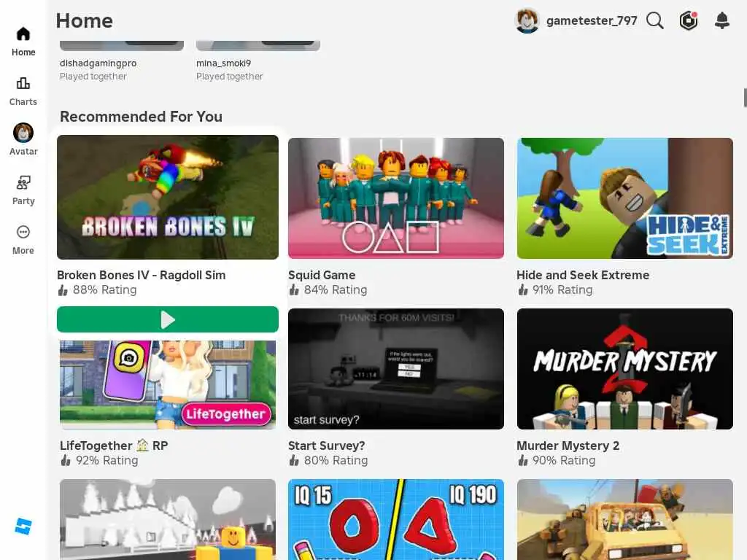
Task: Click thumbs-up icon under Hide and Seek Extreme
Action: (x=522, y=290)
